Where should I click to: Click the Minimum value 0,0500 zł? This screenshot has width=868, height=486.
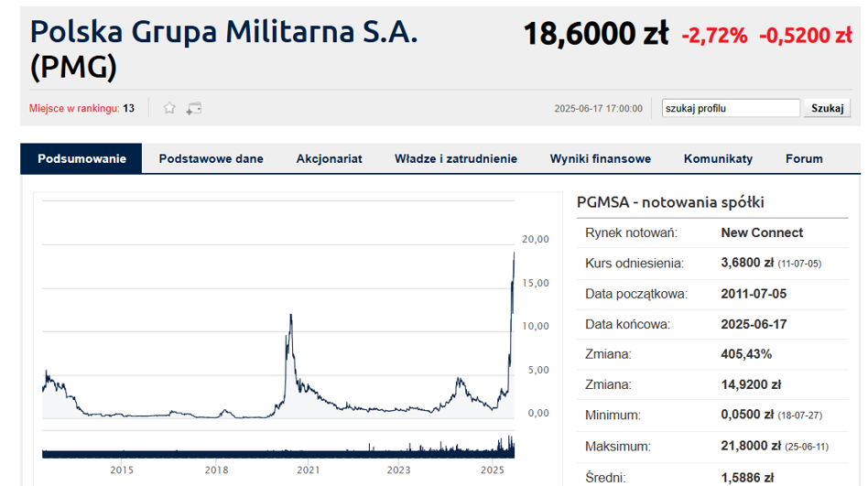pos(747,415)
